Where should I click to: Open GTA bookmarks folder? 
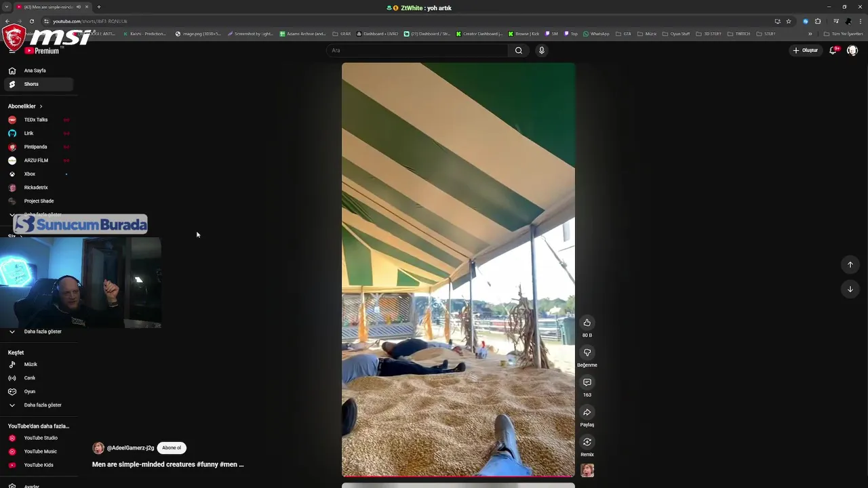[623, 33]
